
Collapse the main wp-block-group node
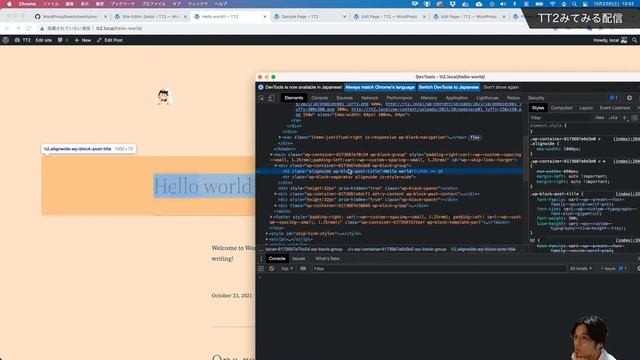point(271,155)
